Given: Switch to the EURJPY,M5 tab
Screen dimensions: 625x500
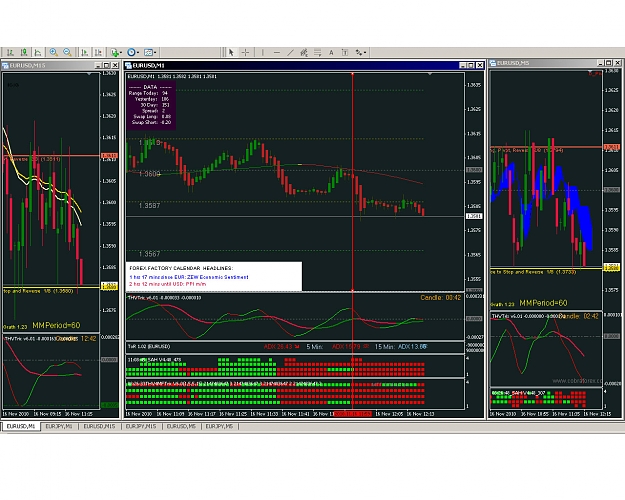Looking at the screenshot, I should [x=219, y=427].
